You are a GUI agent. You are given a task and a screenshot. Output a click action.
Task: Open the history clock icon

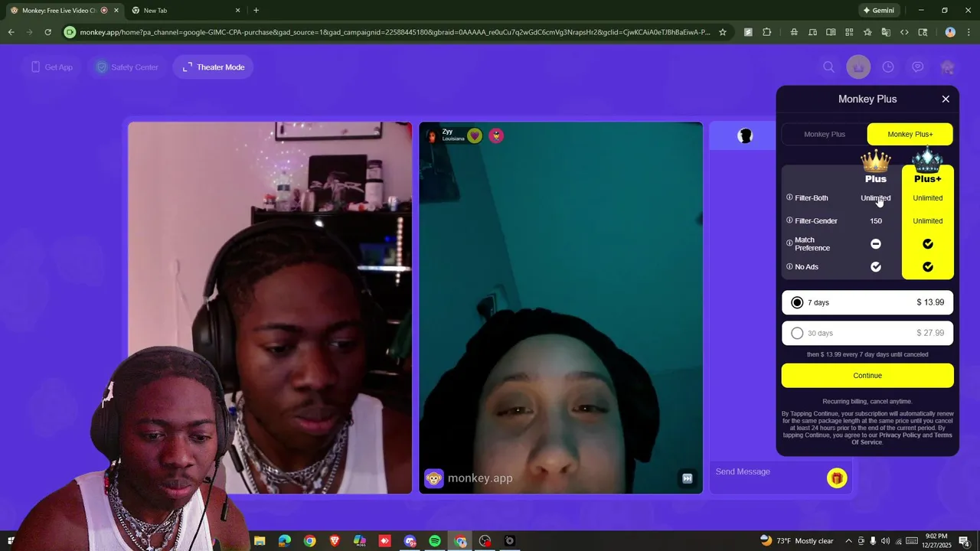click(888, 67)
